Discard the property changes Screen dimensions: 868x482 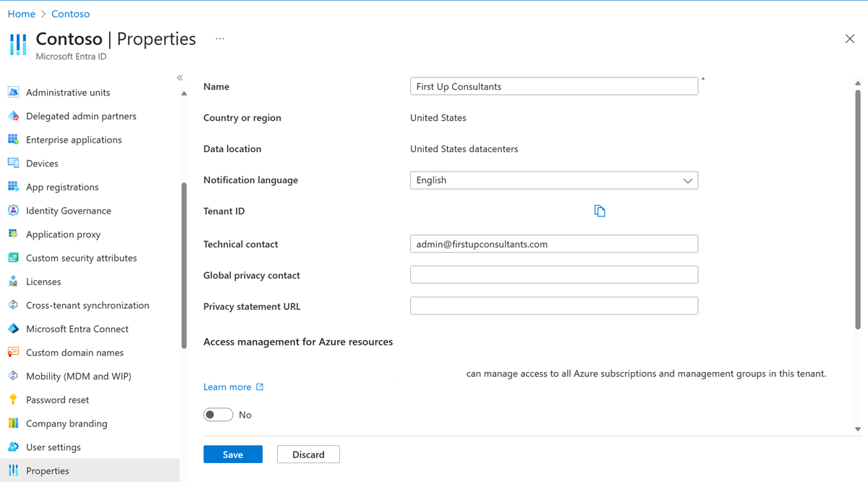pos(308,454)
